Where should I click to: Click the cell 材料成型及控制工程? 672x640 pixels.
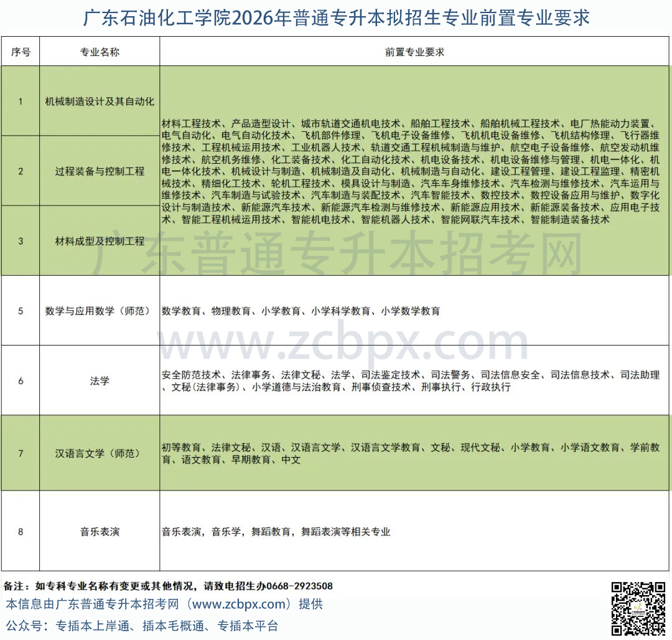coord(100,241)
